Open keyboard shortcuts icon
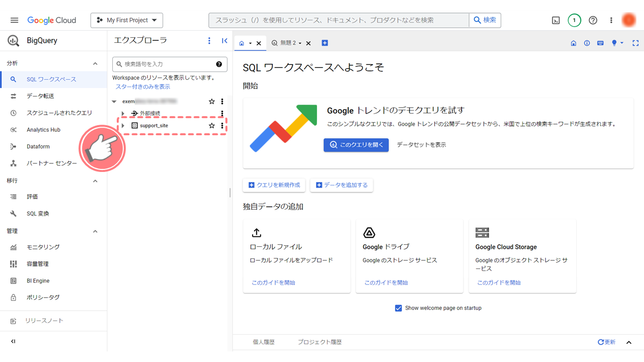This screenshot has height=362, width=644. click(600, 43)
